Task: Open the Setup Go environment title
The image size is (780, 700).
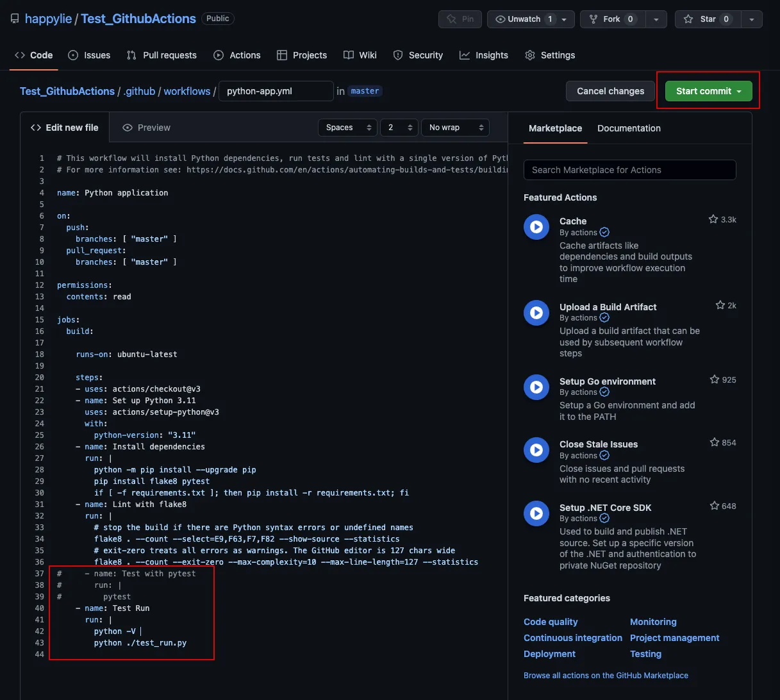Action: (608, 381)
